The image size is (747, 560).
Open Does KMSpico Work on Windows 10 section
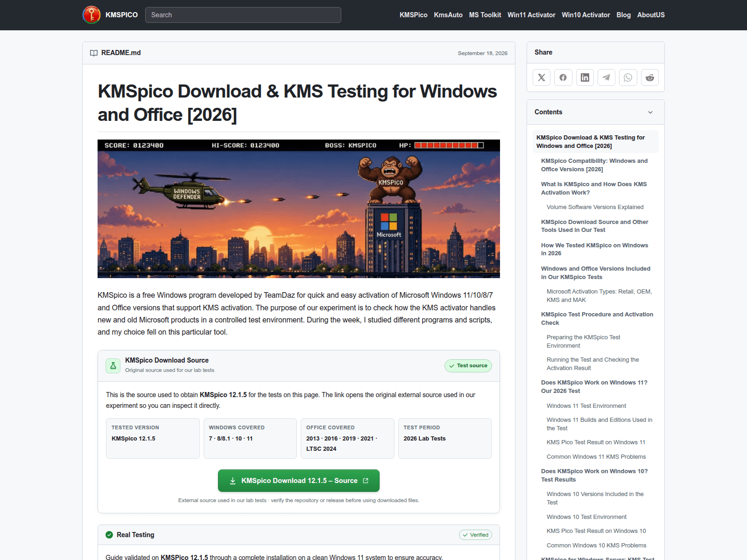click(594, 475)
